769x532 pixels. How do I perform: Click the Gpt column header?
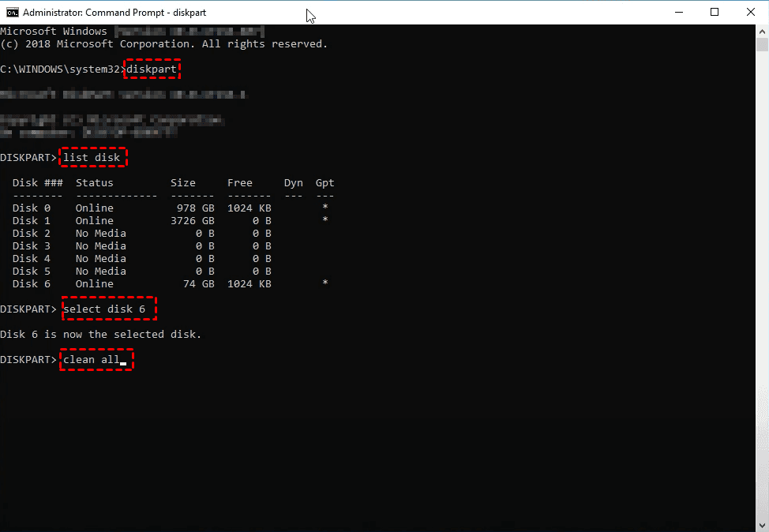(324, 183)
